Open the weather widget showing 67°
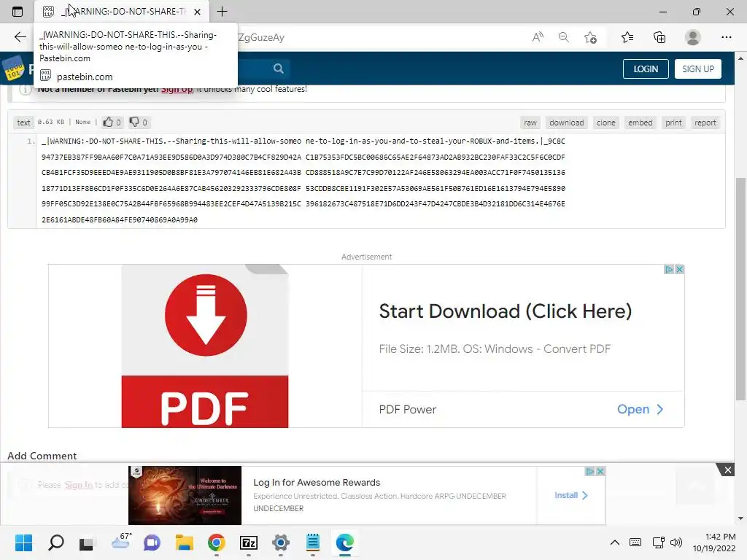Viewport: 747px width, 560px height. pyautogui.click(x=120, y=542)
